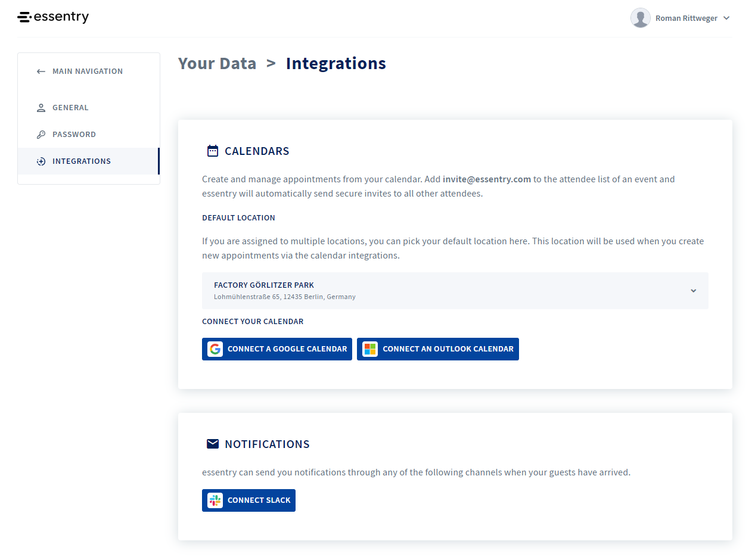
Task: Open the Factory Görlitzer Park location dropdown
Action: (455, 291)
